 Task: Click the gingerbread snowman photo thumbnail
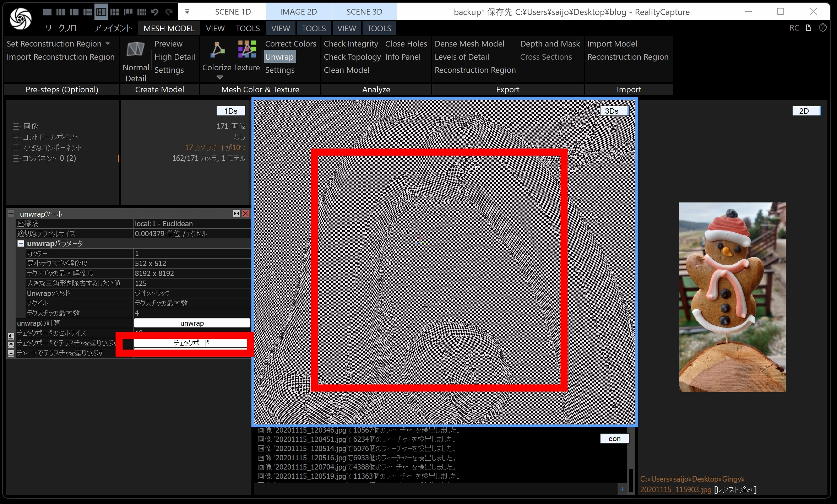[732, 297]
